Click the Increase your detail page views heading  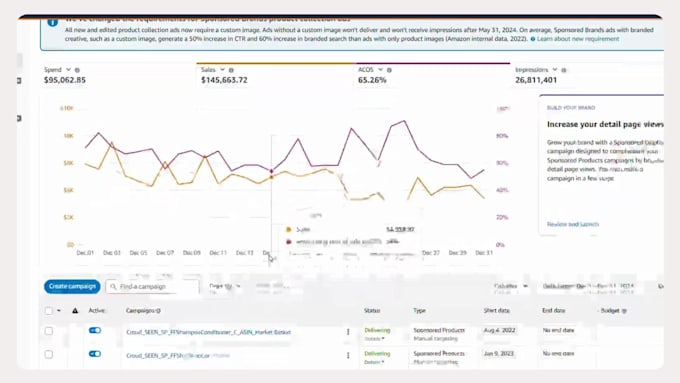[x=605, y=124]
